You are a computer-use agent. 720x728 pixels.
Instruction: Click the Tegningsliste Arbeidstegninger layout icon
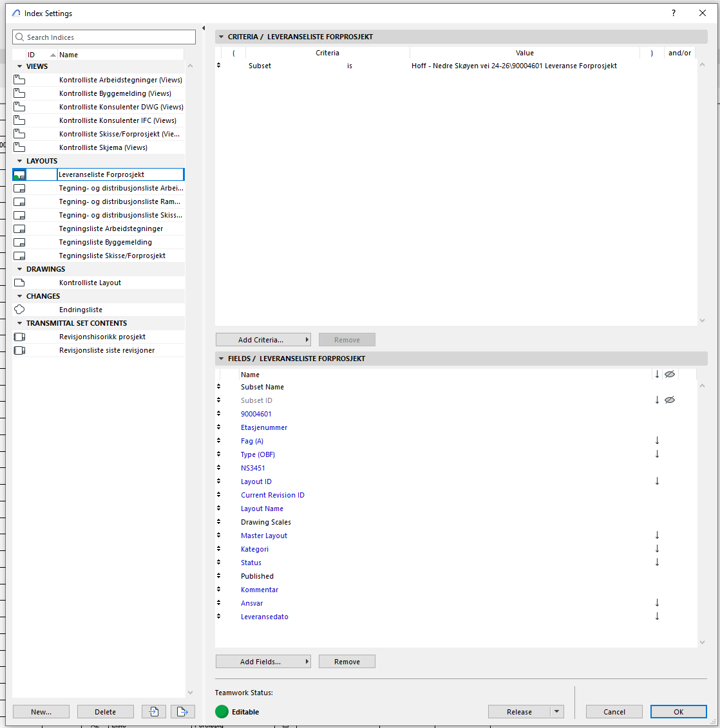click(x=19, y=229)
